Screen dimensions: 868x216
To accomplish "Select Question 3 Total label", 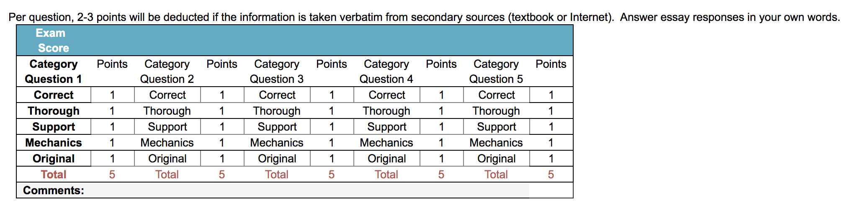I will tap(277, 175).
